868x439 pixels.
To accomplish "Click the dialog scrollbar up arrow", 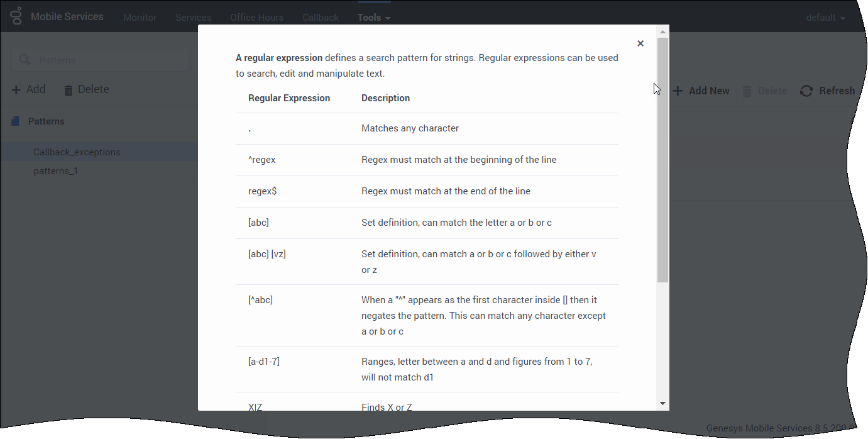I will pos(662,31).
